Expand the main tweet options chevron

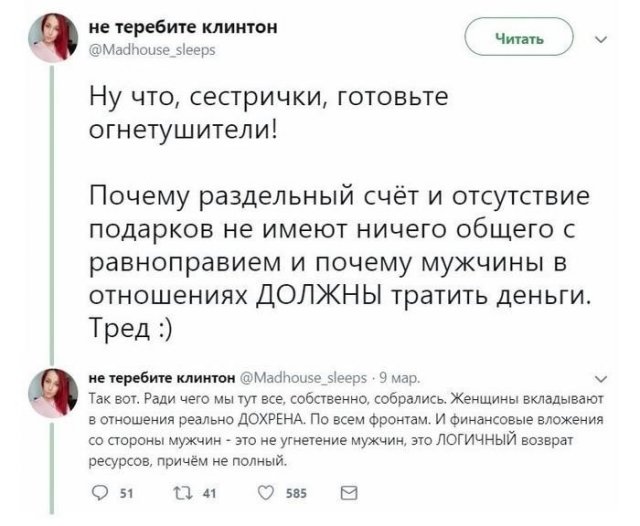[600, 41]
